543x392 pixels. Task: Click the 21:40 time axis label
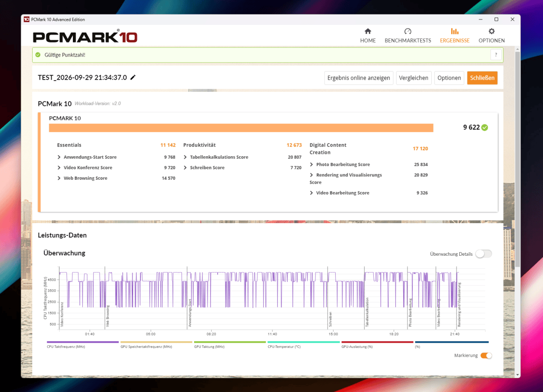(x=455, y=334)
